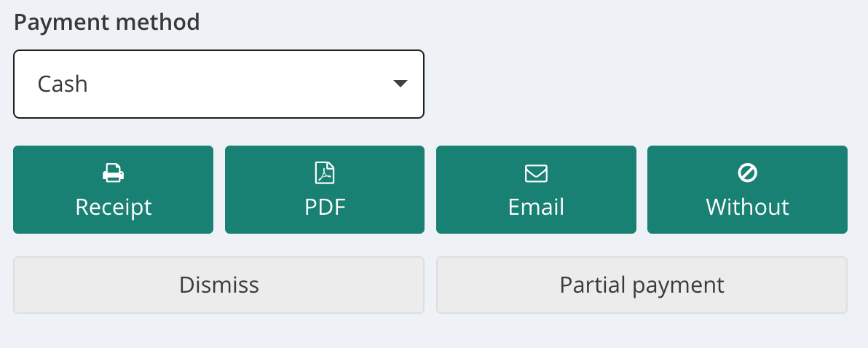Finish payment without a receipt

(x=747, y=190)
